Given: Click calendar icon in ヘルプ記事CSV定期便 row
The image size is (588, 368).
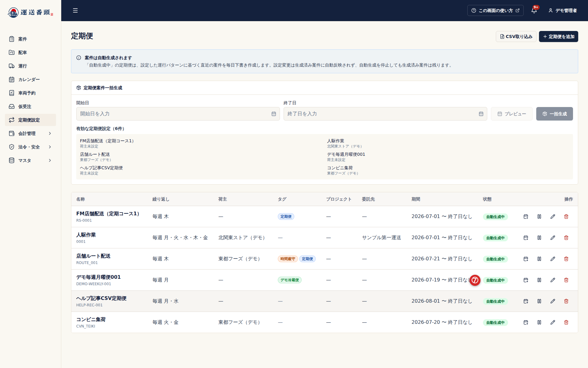Looking at the screenshot, I should coord(526,301).
